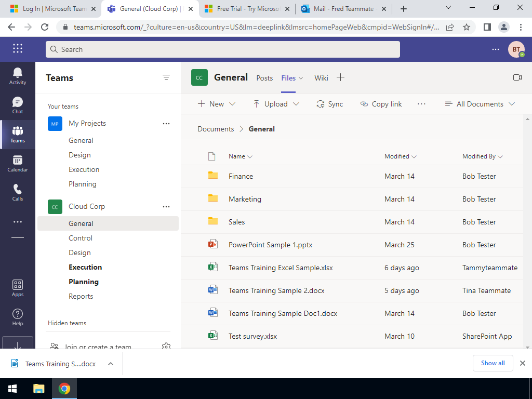This screenshot has height=399, width=532.
Task: Switch to the Mail - Fred Teammate browser tab
Action: click(x=343, y=9)
